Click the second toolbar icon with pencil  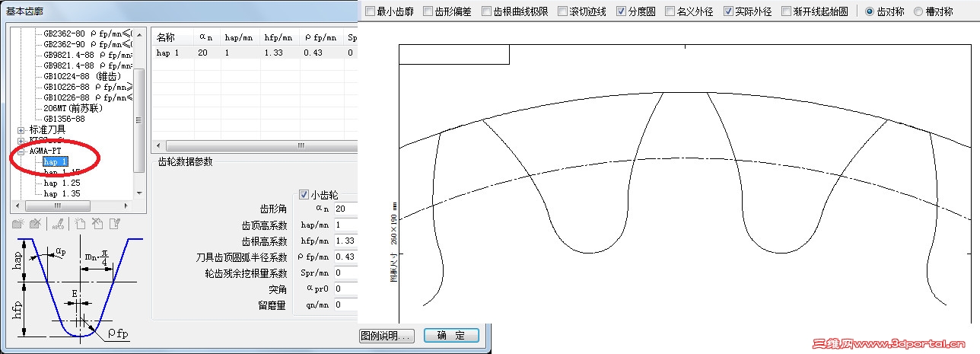35,224
